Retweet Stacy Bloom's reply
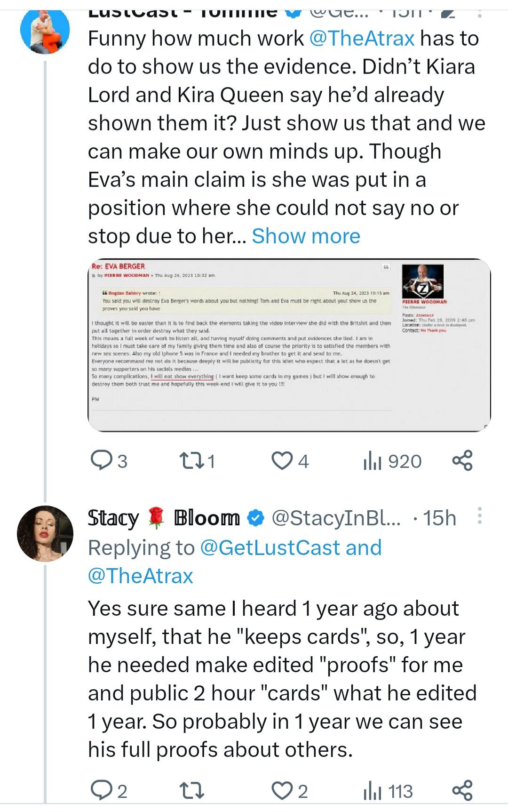The width and height of the screenshot is (508, 812). click(192, 791)
